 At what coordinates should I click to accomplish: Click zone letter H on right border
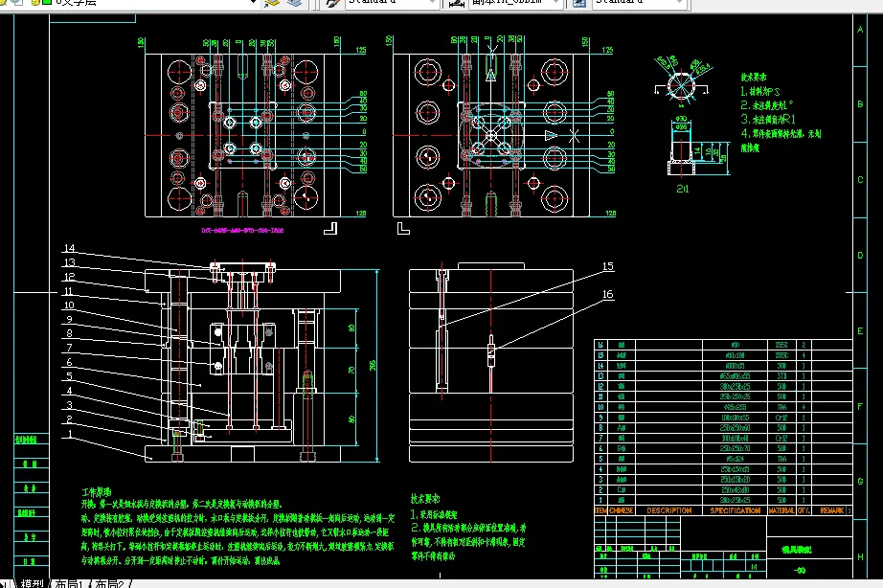point(860,557)
